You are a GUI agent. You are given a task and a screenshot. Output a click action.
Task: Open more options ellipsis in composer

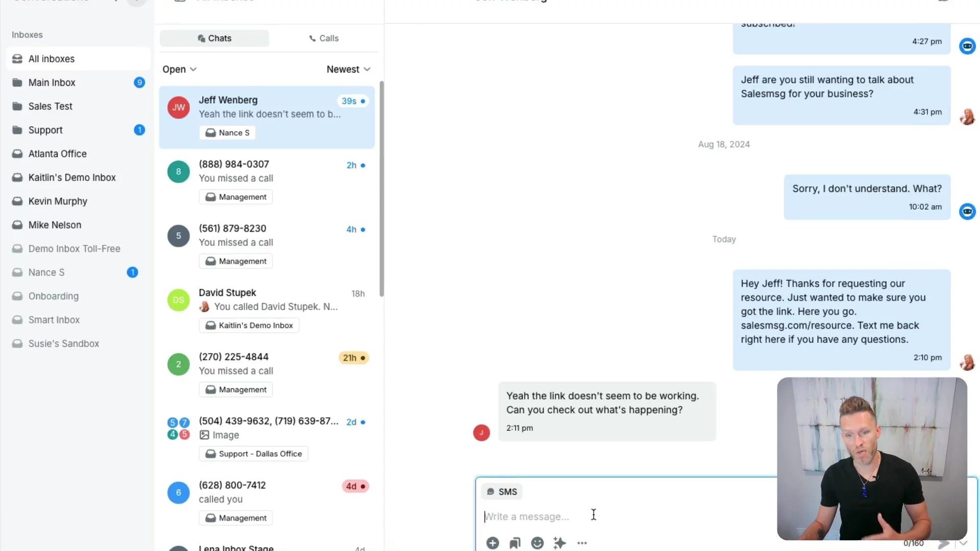[x=582, y=543]
